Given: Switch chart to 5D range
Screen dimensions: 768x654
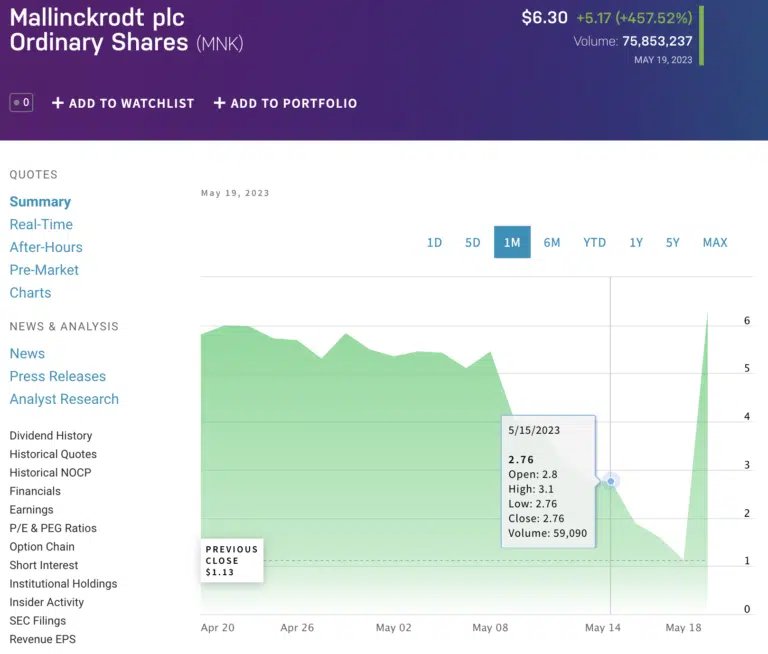Looking at the screenshot, I should (473, 242).
